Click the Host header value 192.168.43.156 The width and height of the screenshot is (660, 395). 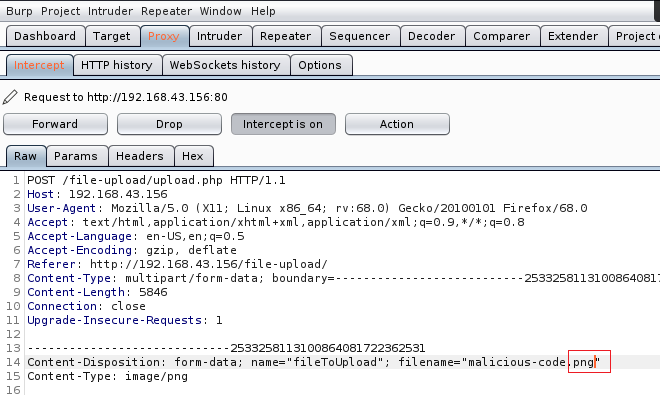click(118, 194)
